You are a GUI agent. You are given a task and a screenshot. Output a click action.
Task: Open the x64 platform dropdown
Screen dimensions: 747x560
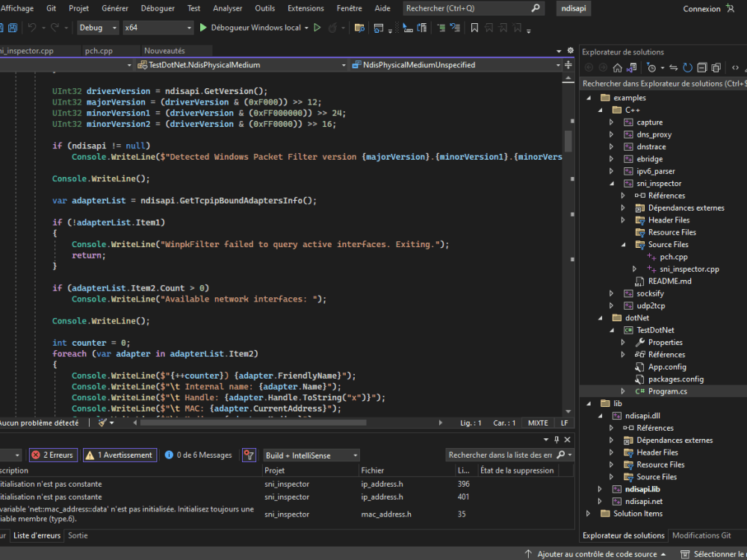coord(157,27)
